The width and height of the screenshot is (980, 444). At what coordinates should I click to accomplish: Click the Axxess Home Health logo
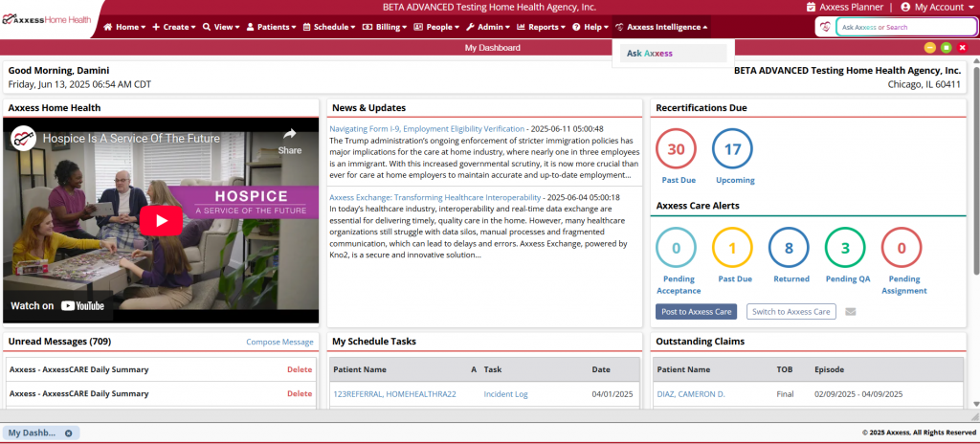[47, 19]
